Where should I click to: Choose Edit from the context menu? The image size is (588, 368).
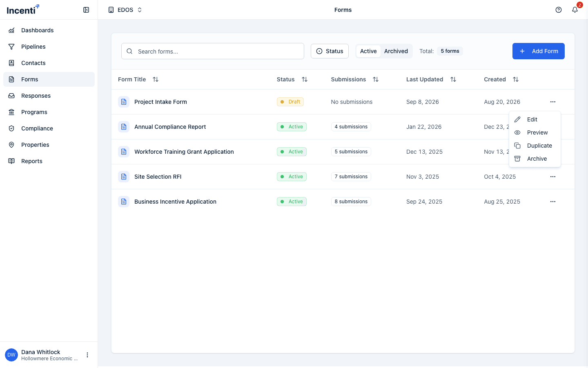tap(535, 119)
